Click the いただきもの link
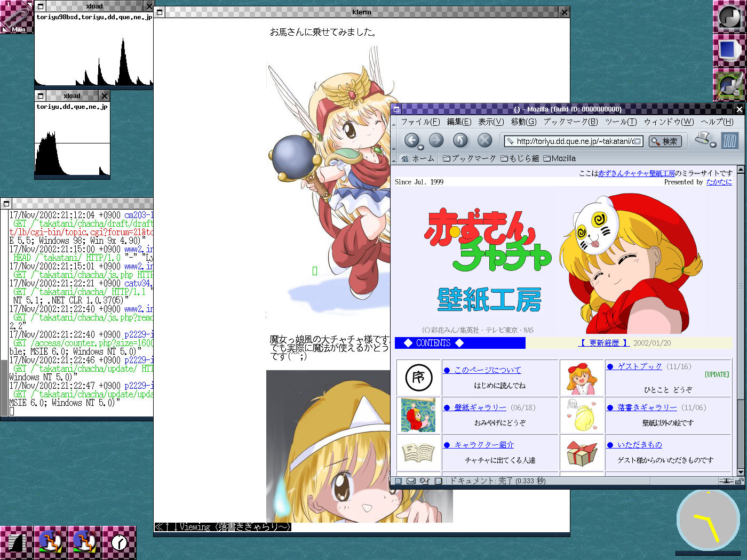Viewport: 747px width, 560px height. point(639,445)
